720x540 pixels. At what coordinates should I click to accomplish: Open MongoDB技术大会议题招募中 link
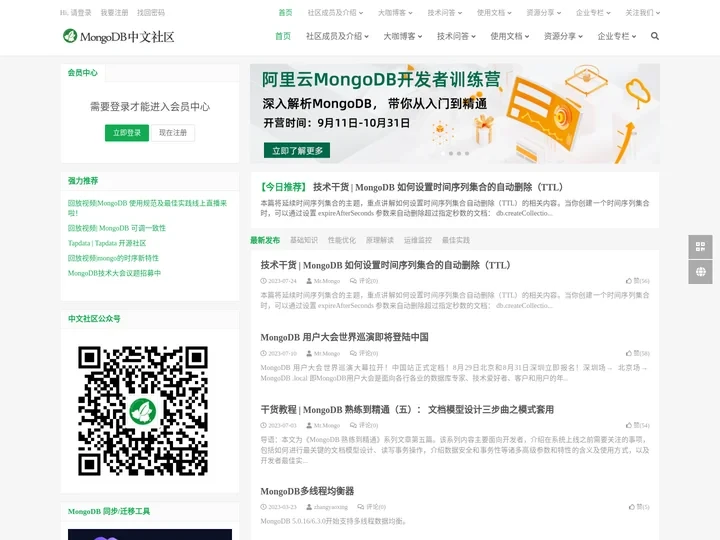coord(114,273)
